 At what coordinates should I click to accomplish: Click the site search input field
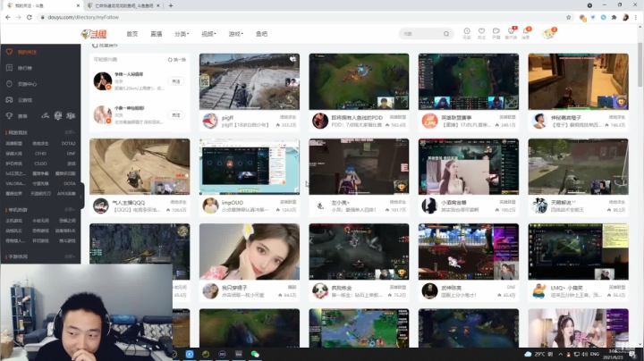421,34
